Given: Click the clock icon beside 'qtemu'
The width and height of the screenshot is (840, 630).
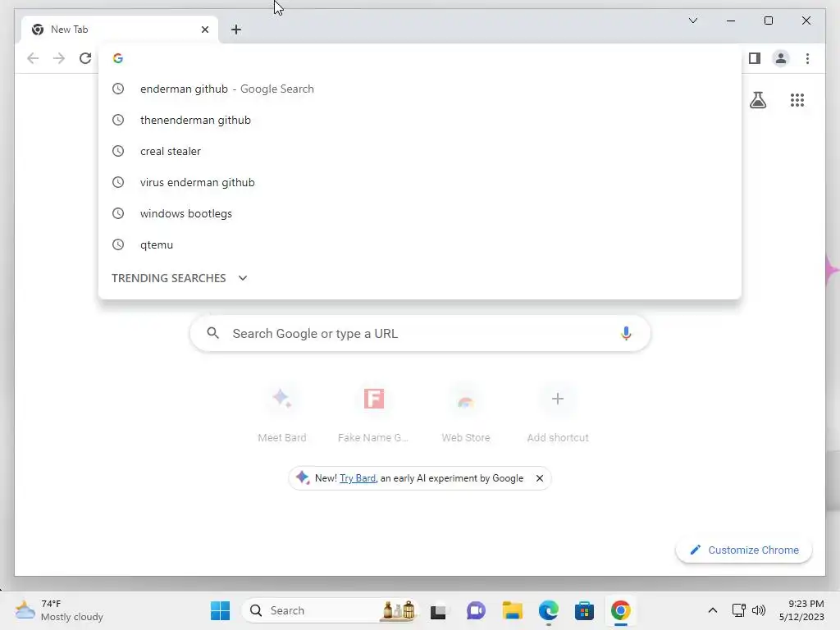Looking at the screenshot, I should (118, 244).
